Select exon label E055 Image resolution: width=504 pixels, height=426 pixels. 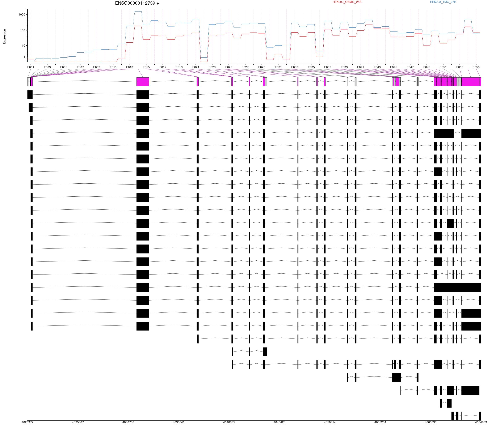click(476, 67)
